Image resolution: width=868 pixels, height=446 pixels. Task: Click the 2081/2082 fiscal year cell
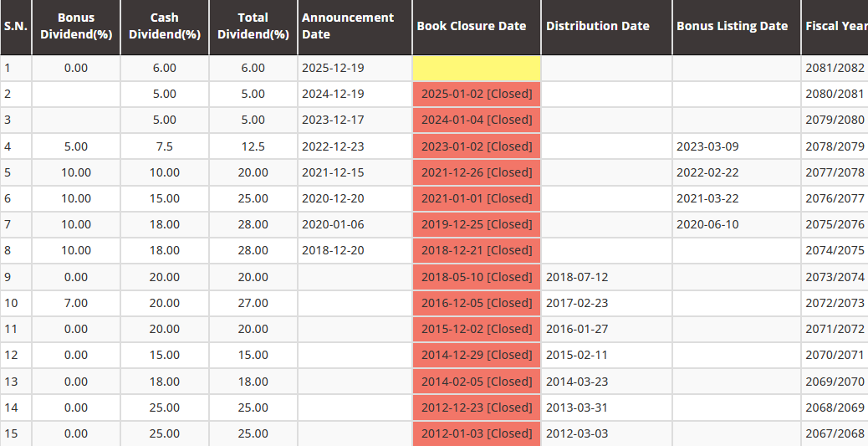pos(835,68)
